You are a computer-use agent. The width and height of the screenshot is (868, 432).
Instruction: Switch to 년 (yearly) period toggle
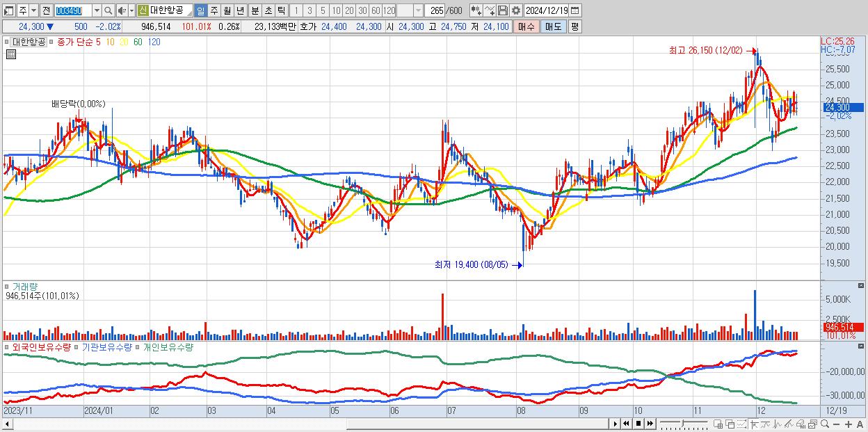click(239, 10)
